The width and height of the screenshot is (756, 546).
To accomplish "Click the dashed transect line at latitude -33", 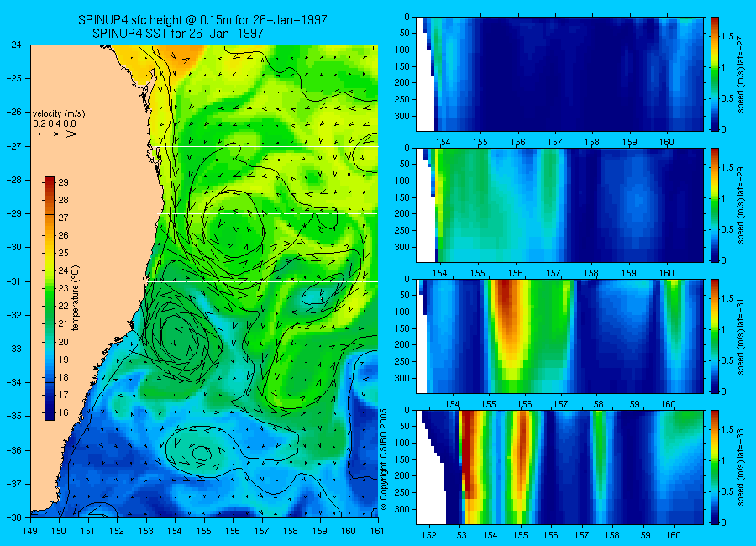I will (x=255, y=349).
